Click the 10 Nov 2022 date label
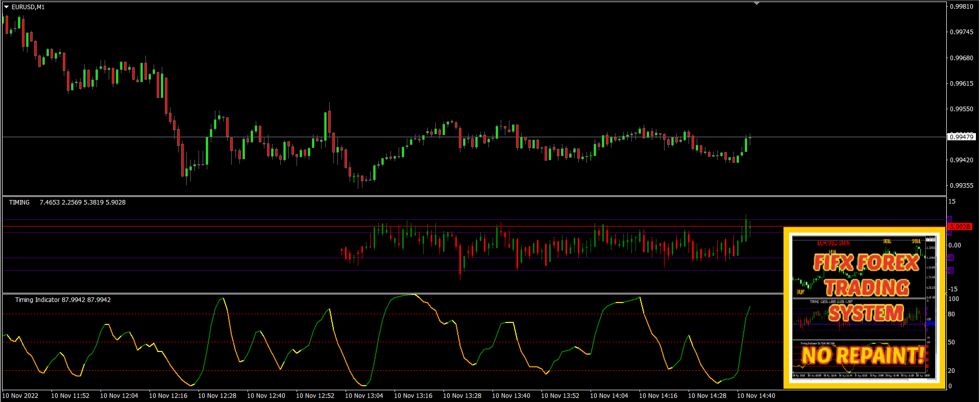 tap(20, 396)
